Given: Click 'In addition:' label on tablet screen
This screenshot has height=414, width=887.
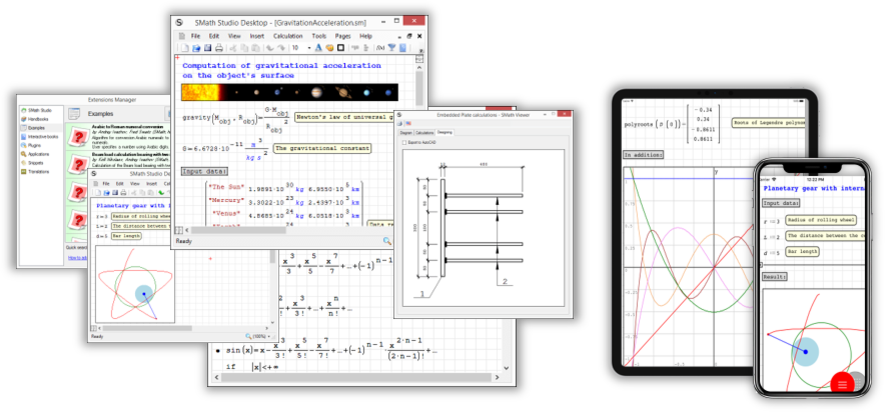Looking at the screenshot, I should click(643, 154).
